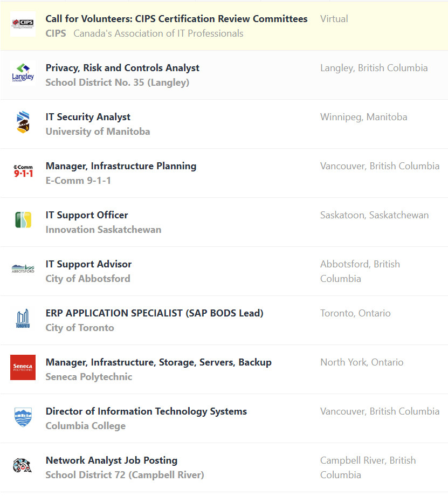View Director of Information Technology Systems job

[x=146, y=411]
